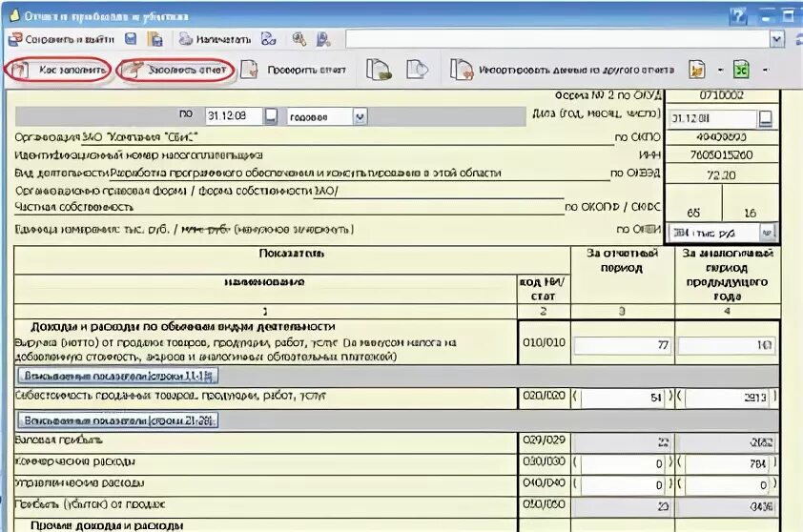Click the row code 040/040
This screenshot has width=803, height=532.
[x=544, y=482]
